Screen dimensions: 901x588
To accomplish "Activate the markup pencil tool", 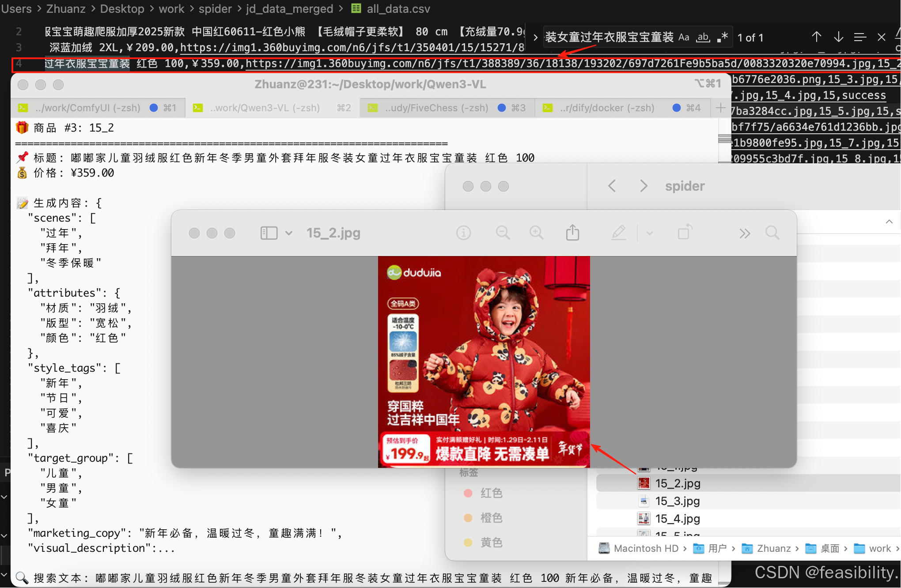I will 618,233.
